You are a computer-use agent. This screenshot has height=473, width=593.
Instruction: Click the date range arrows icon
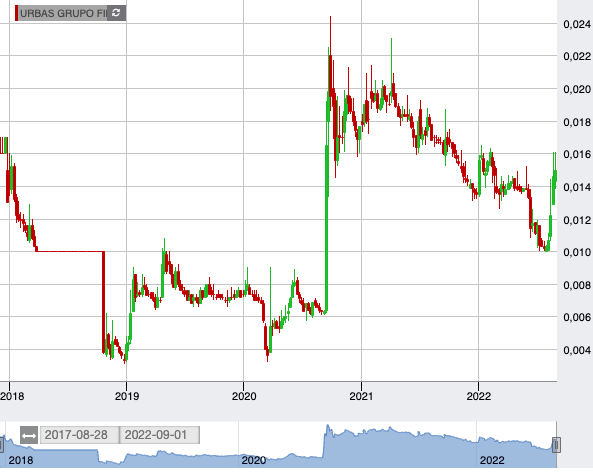(x=29, y=436)
